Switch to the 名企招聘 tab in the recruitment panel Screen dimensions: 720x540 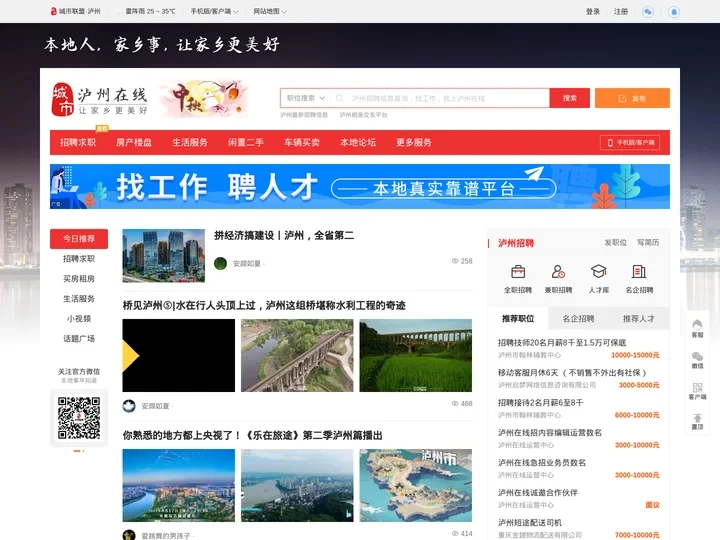coord(578,318)
